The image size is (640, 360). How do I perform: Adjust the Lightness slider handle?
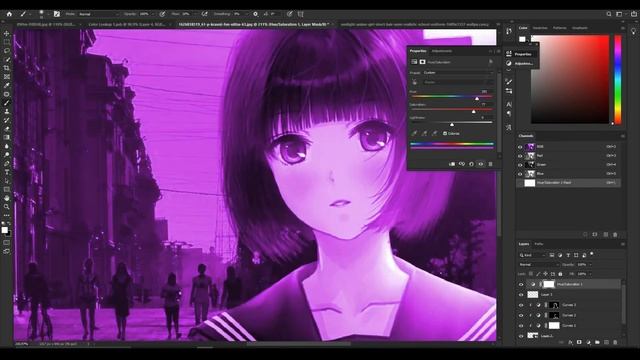tap(452, 124)
